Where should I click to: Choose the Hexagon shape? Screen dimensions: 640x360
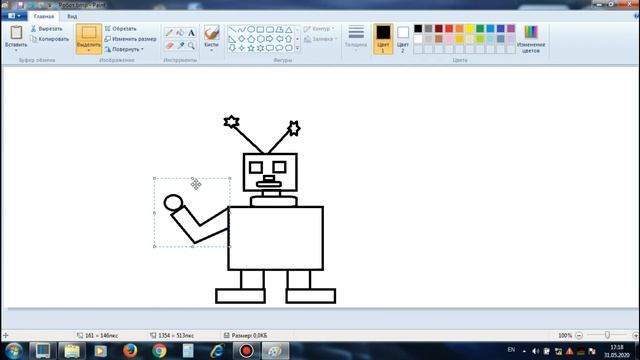click(x=260, y=39)
